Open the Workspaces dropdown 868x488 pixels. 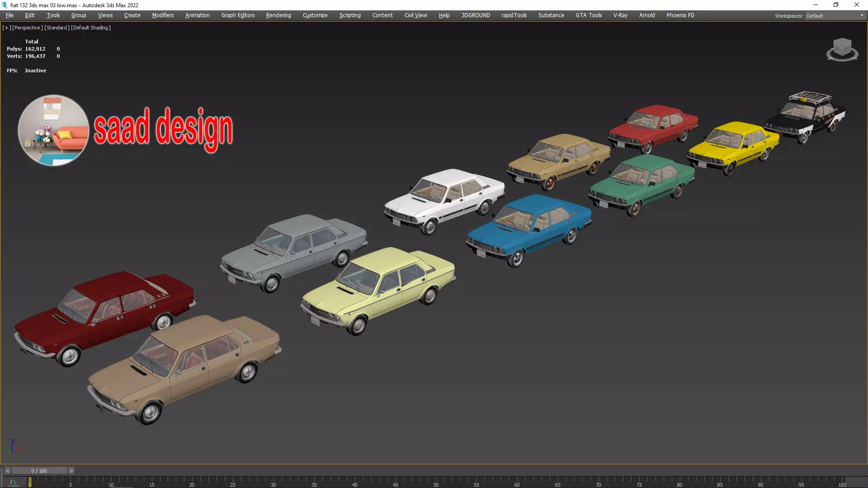click(x=835, y=15)
